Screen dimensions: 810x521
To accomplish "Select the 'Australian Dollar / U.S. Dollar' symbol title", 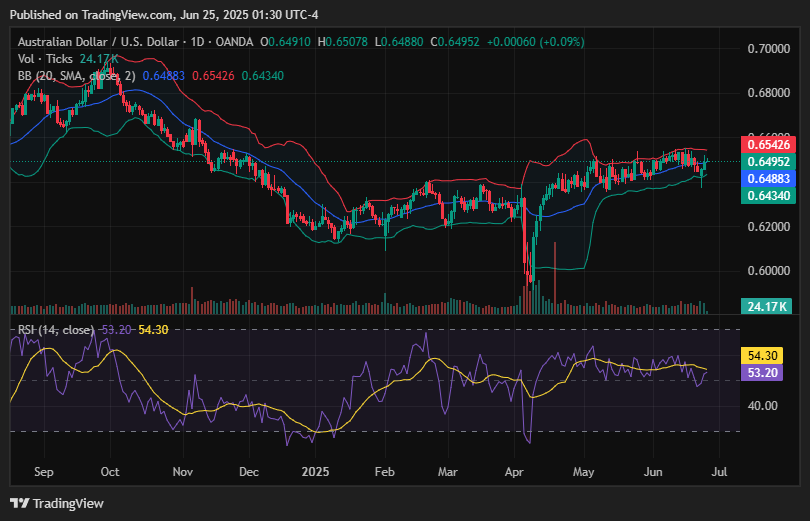I will 98,42.
